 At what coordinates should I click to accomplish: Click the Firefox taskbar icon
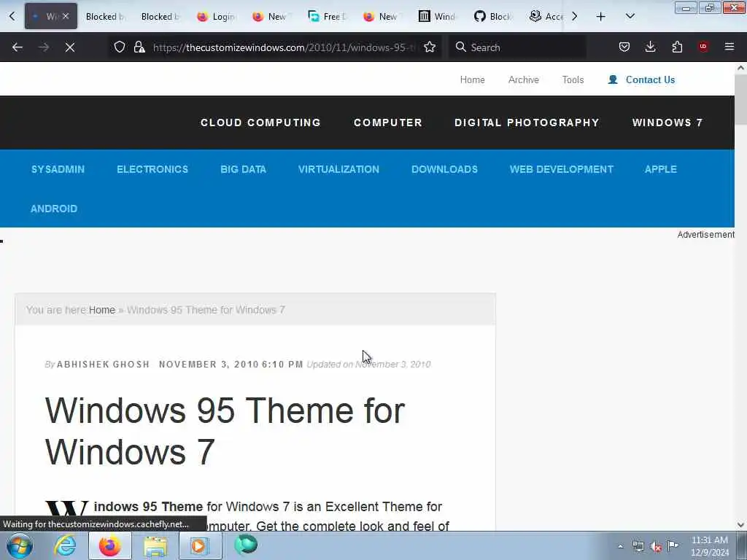point(109,545)
